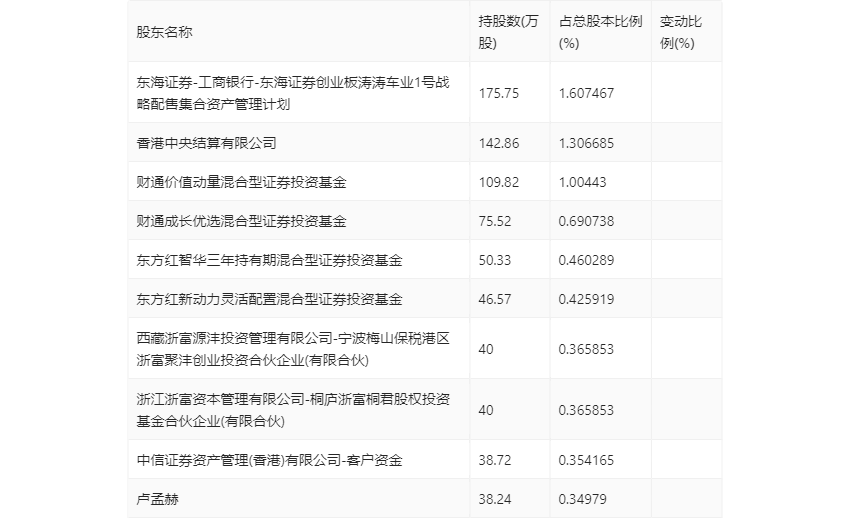The width and height of the screenshot is (850, 518).
Task: Click the 股东名称 column header
Action: (164, 32)
